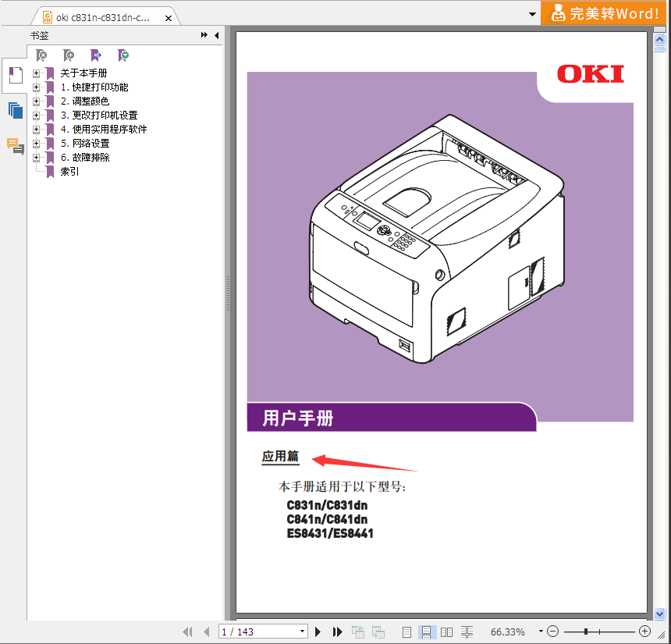671x644 pixels.
Task: Open the 关于本手册 bookmark entry
Action: pyautogui.click(x=83, y=73)
